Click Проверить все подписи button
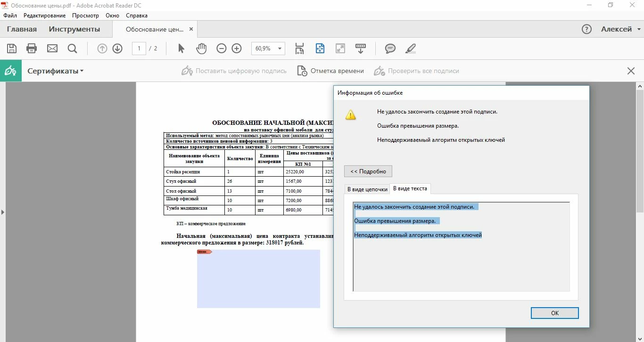Image resolution: width=644 pixels, height=342 pixels. coord(417,71)
